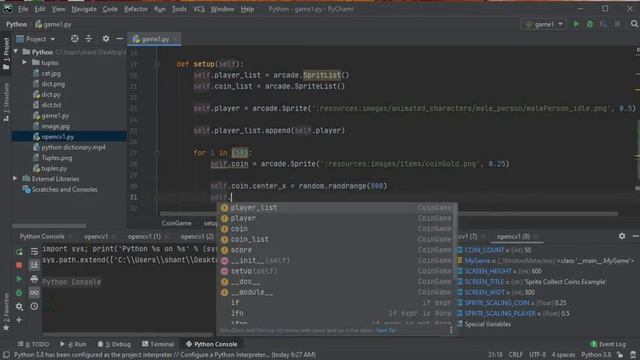Select python dictionary.mp4 file
This screenshot has height=360, width=640.
[73, 147]
